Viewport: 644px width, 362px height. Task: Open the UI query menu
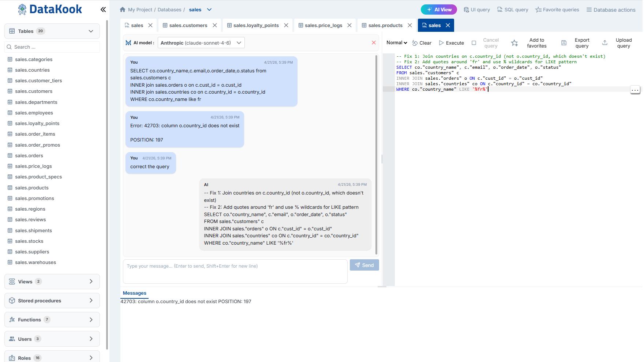[x=477, y=10]
